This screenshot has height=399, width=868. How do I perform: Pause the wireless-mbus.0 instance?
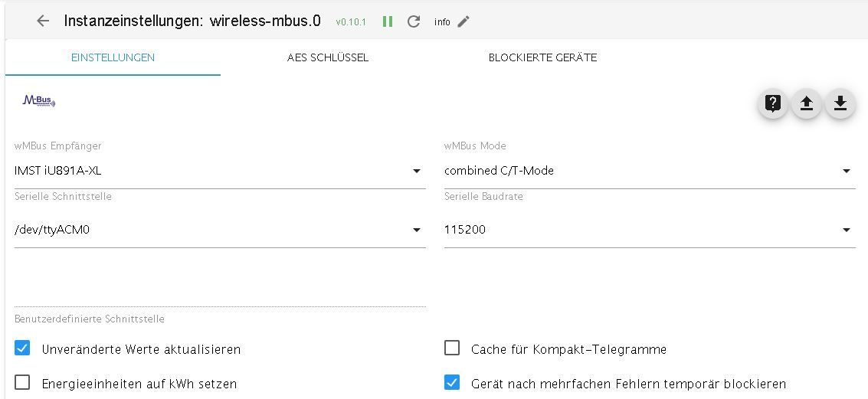point(388,21)
